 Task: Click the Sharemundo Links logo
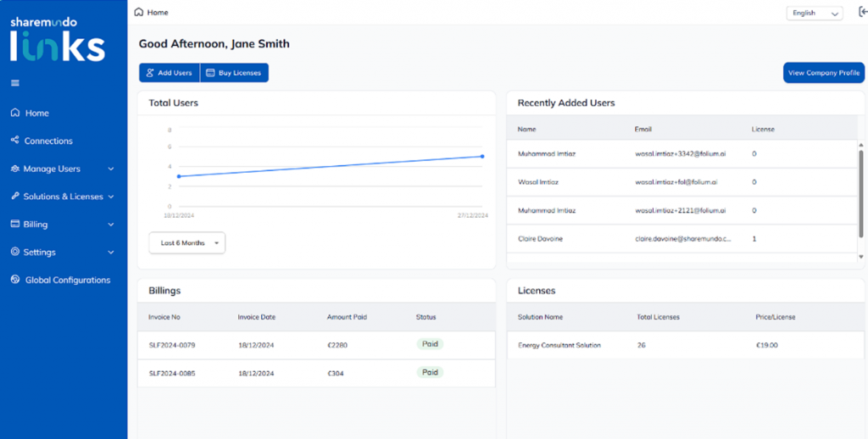[x=58, y=41]
